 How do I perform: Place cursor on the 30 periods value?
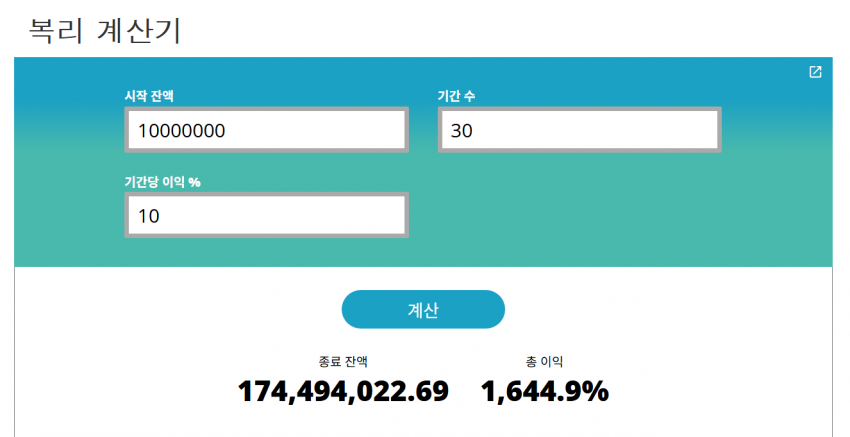pyautogui.click(x=462, y=130)
